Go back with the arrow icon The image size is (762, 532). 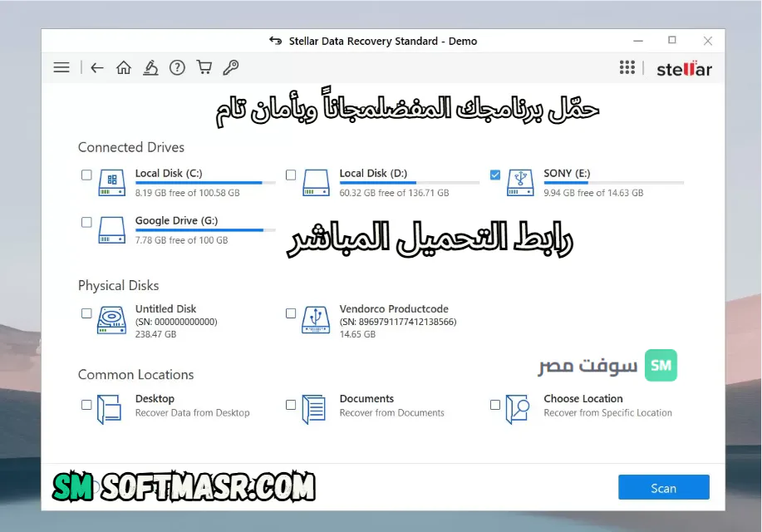click(97, 67)
